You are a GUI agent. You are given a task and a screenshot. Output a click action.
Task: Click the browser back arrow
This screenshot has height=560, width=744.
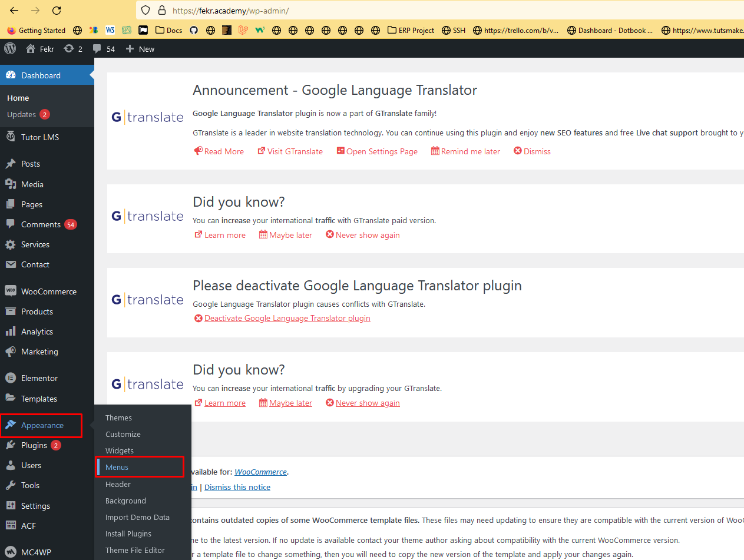(x=14, y=11)
